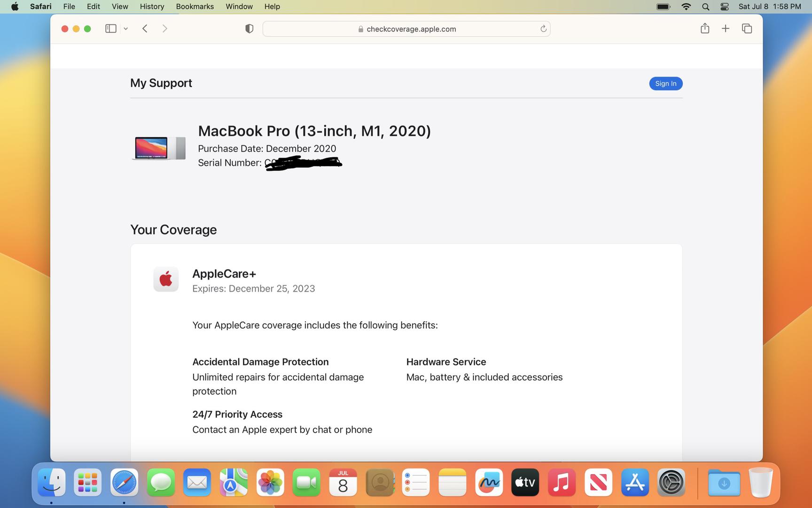Click Safari compass icon in the Dock

[124, 482]
